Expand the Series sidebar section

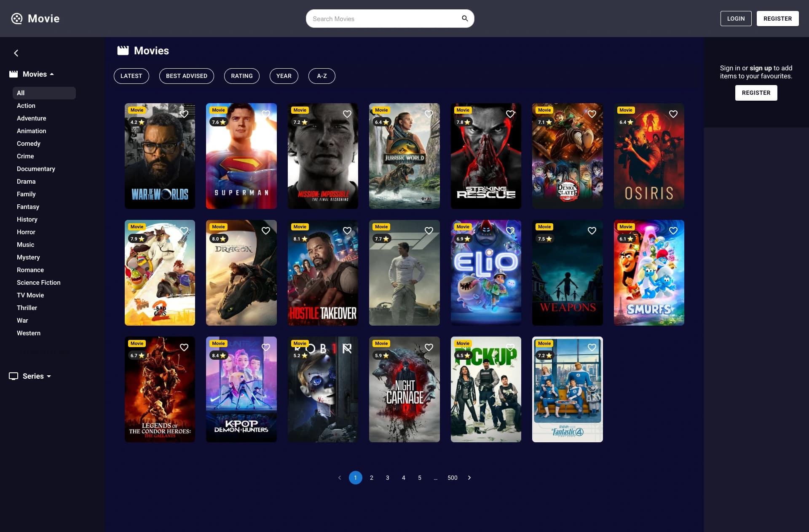pos(49,376)
